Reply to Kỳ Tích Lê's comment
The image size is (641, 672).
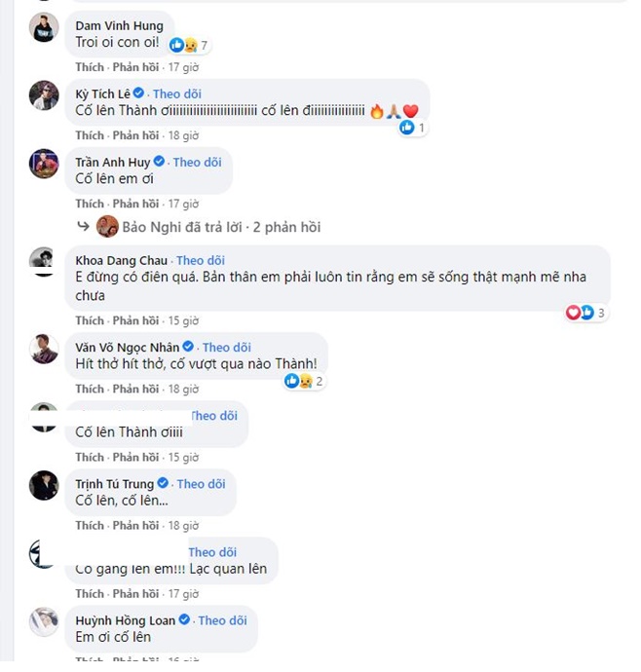(x=135, y=135)
